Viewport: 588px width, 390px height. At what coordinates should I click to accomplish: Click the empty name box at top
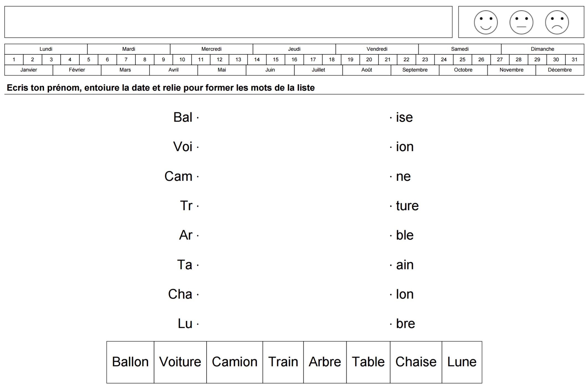tap(228, 22)
